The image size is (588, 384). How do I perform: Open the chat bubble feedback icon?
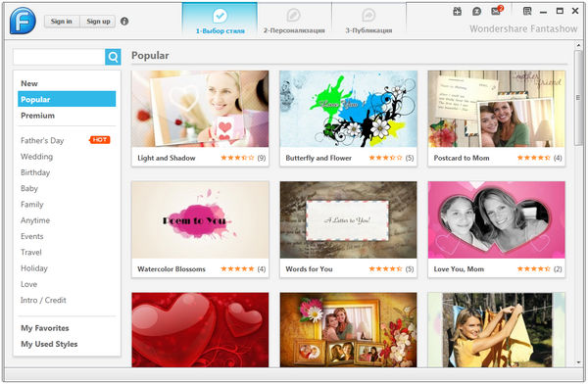[x=476, y=11]
